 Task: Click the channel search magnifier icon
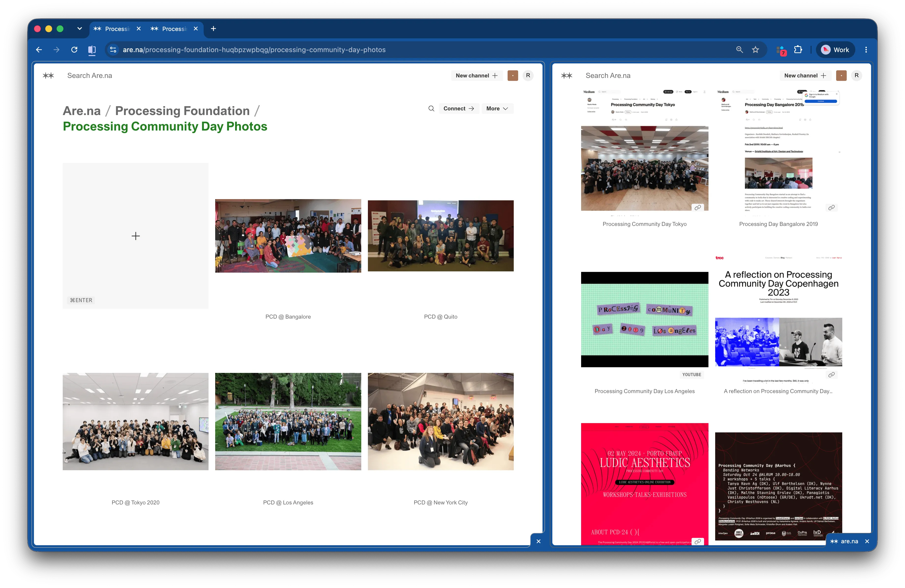tap(431, 109)
